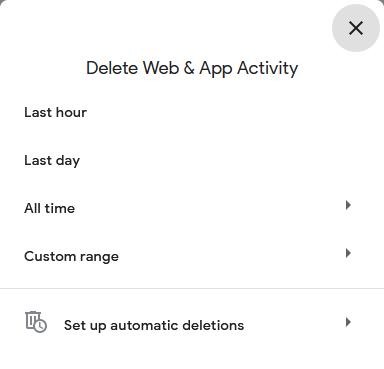384x369 pixels.
Task: Click the trash can with clock icon
Action: coord(36,322)
